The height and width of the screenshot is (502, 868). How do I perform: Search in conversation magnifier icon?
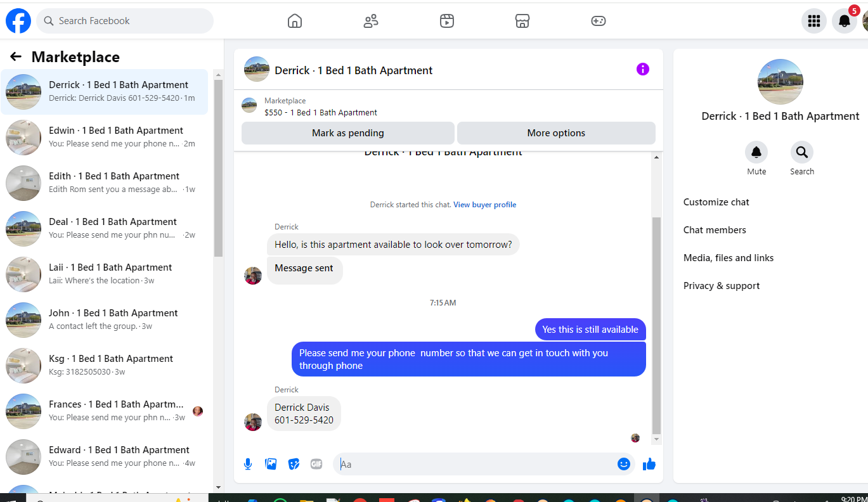click(802, 152)
